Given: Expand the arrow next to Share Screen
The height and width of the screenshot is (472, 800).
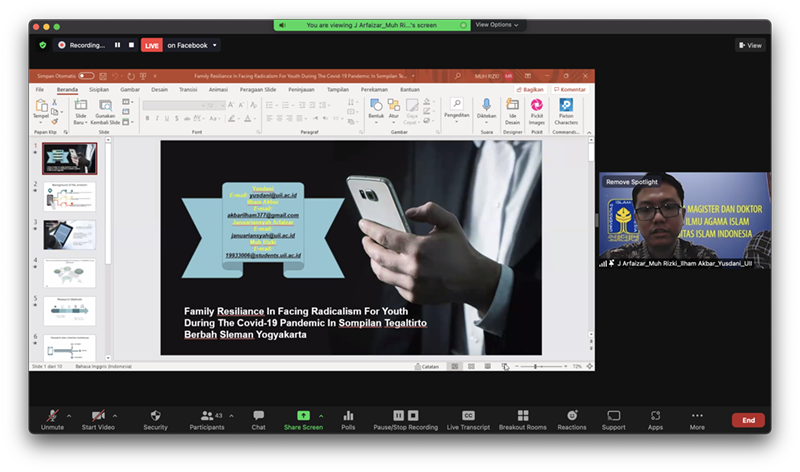Looking at the screenshot, I should tap(321, 415).
